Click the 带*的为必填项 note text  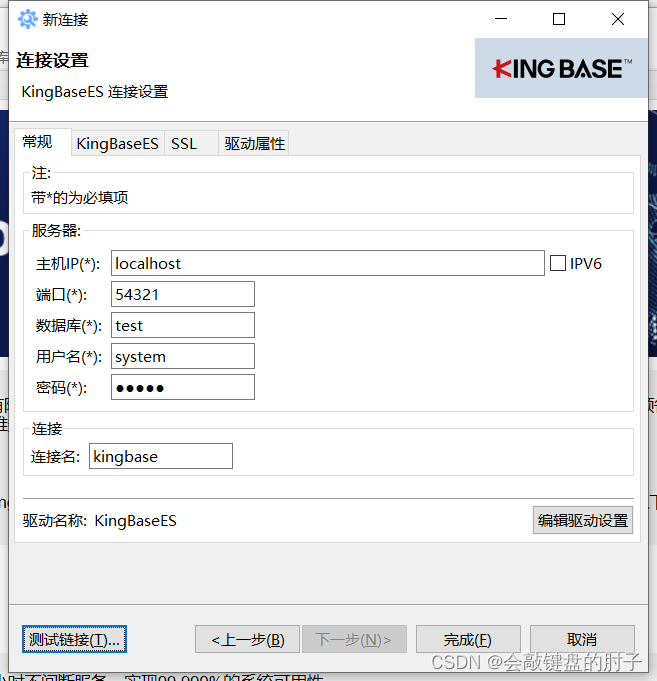point(79,198)
